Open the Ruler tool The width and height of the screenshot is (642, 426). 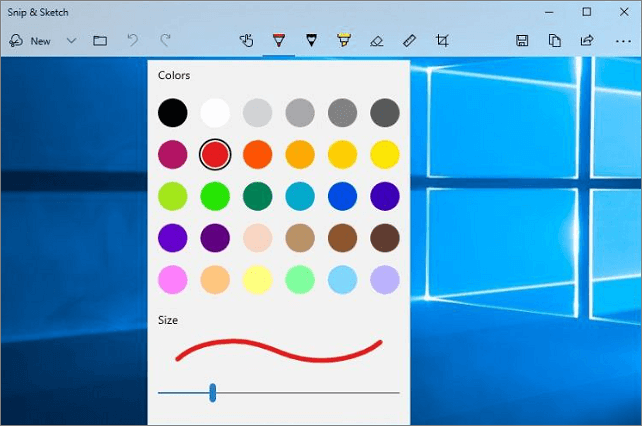click(x=409, y=41)
